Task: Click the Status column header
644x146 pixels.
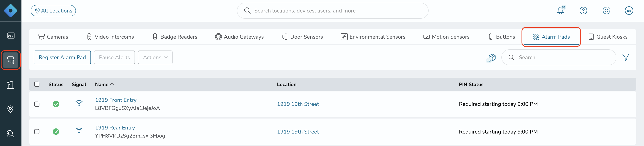Action: pyautogui.click(x=56, y=84)
